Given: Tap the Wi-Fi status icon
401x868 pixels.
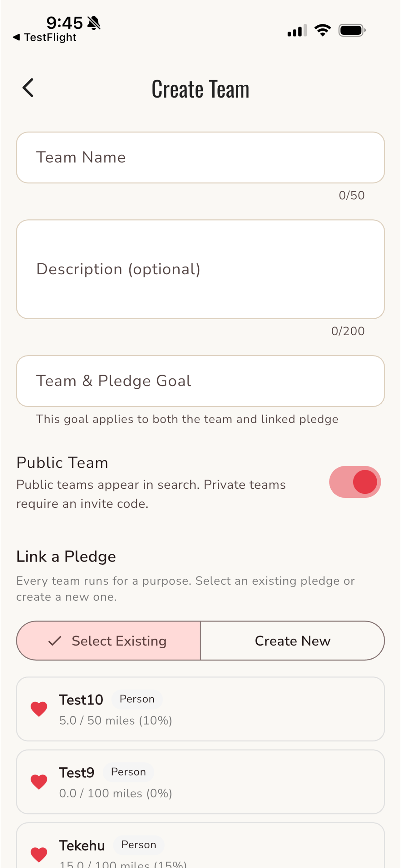Looking at the screenshot, I should tap(323, 30).
